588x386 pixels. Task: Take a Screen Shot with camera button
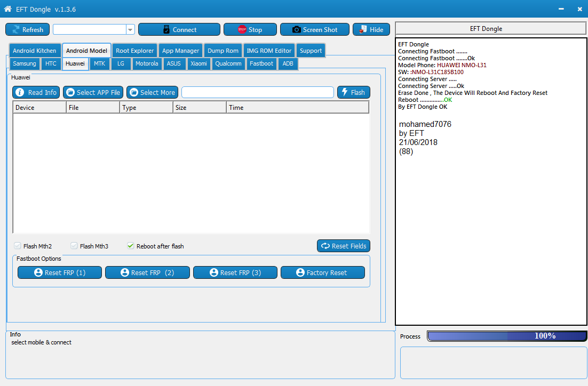315,30
